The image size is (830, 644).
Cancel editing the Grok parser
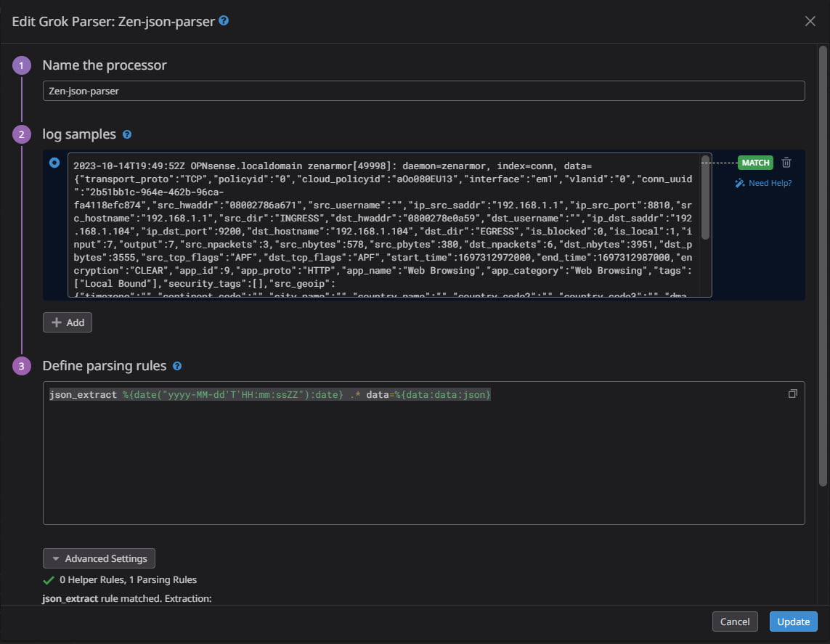(735, 621)
